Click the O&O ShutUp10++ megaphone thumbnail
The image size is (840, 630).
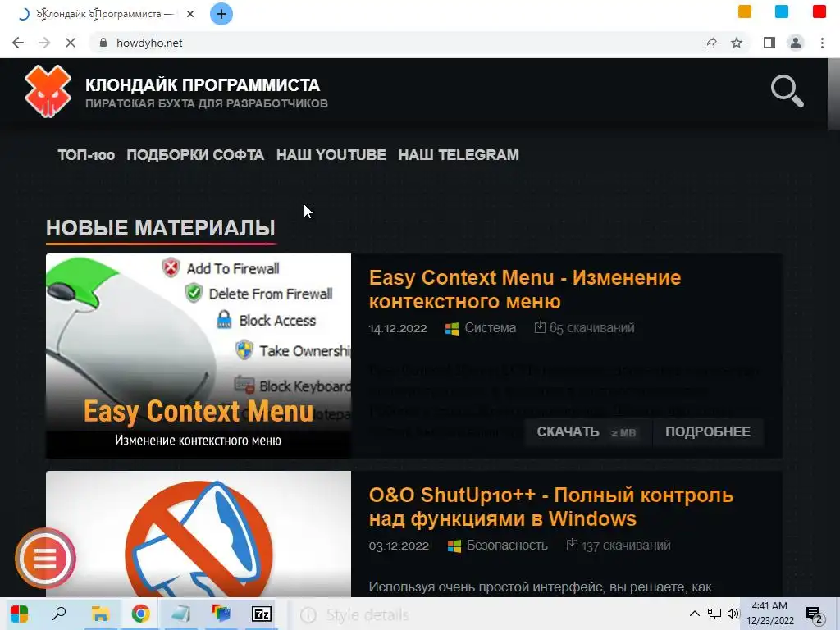click(x=199, y=534)
